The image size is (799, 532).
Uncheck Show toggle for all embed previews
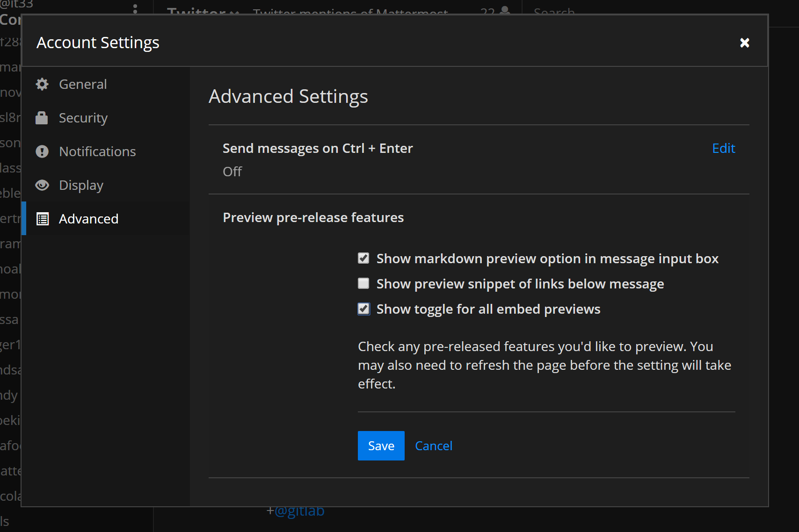(x=363, y=309)
